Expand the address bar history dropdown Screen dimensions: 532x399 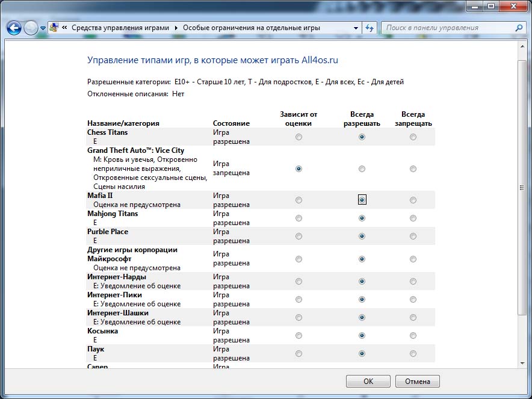click(356, 28)
